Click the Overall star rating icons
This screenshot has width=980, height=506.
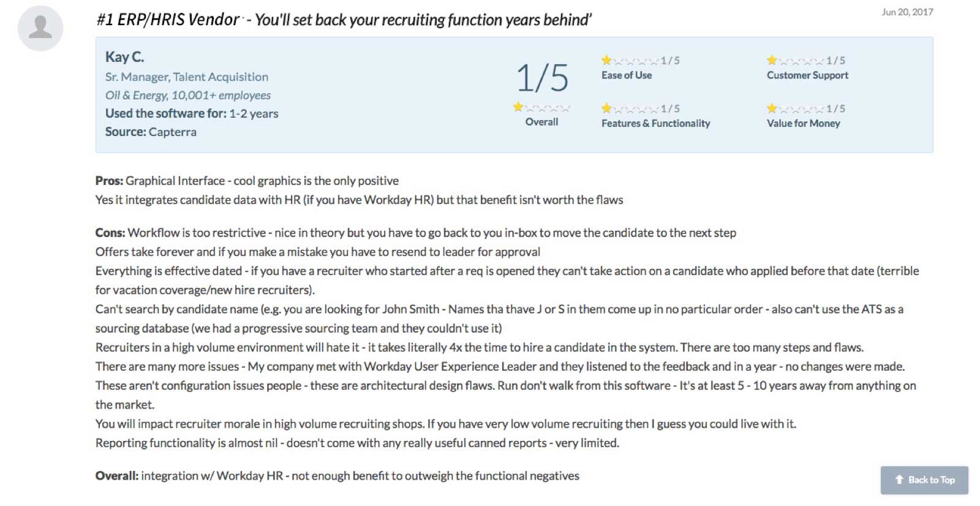tap(542, 108)
